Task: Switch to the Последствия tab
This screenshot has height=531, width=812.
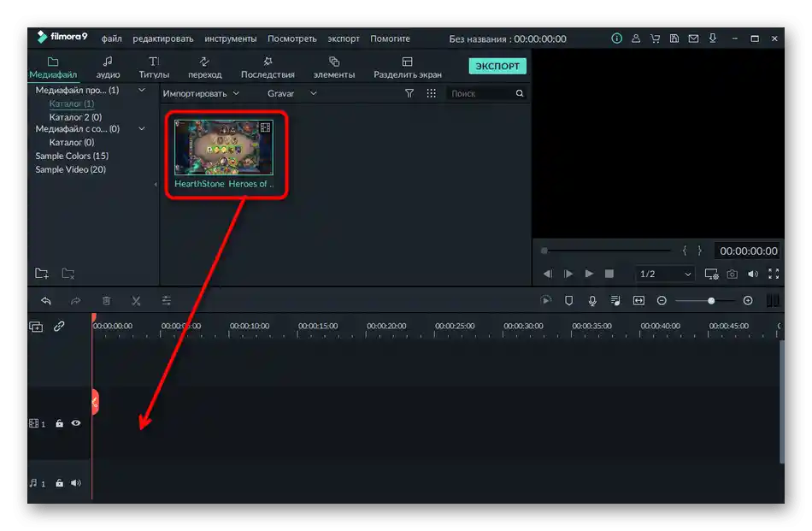Action: click(268, 68)
